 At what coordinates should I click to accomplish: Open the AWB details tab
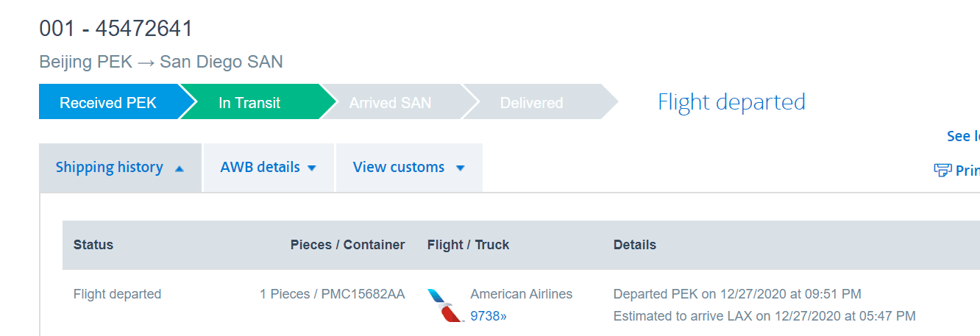point(260,168)
